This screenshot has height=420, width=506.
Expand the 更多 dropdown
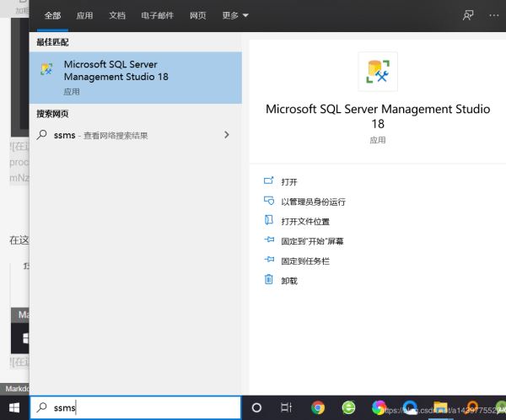tap(235, 15)
